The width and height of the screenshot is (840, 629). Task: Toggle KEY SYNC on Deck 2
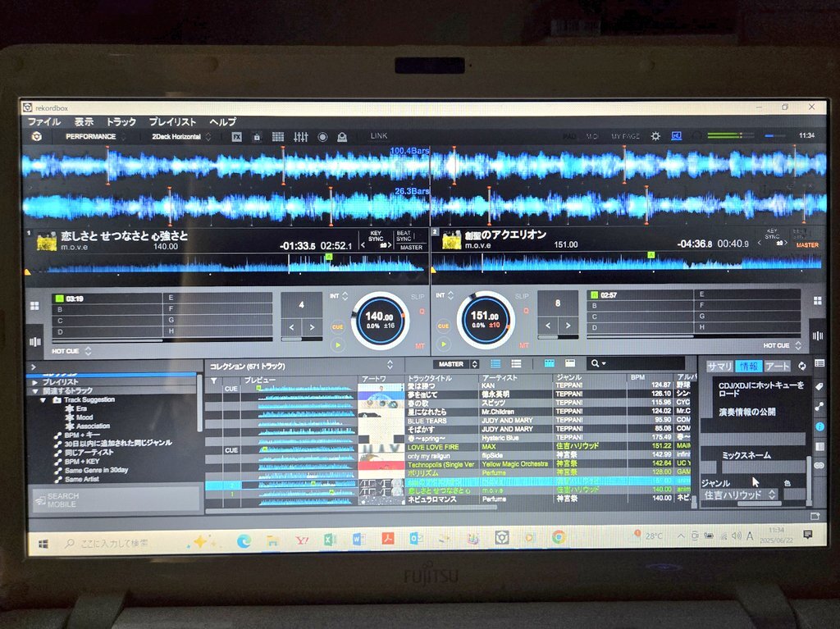[772, 234]
